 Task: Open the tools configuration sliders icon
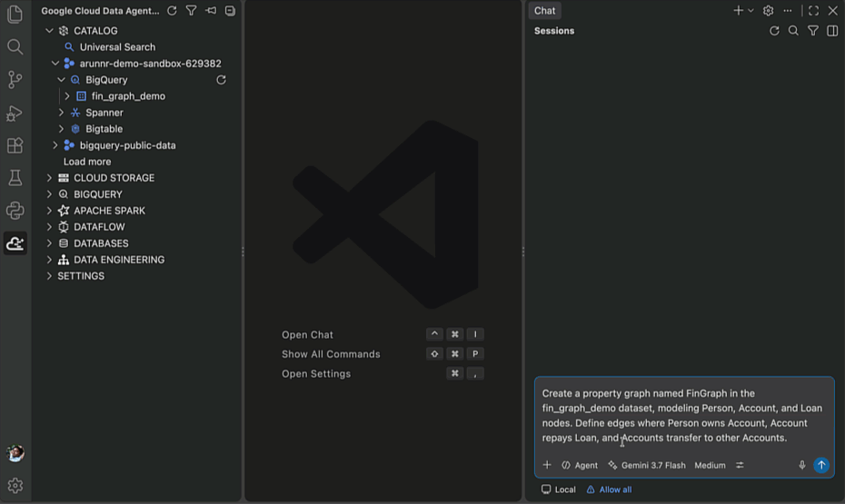[740, 465]
